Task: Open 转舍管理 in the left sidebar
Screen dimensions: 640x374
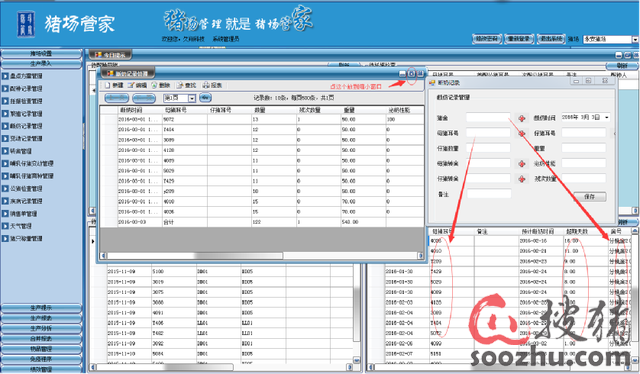Action: 20,151
